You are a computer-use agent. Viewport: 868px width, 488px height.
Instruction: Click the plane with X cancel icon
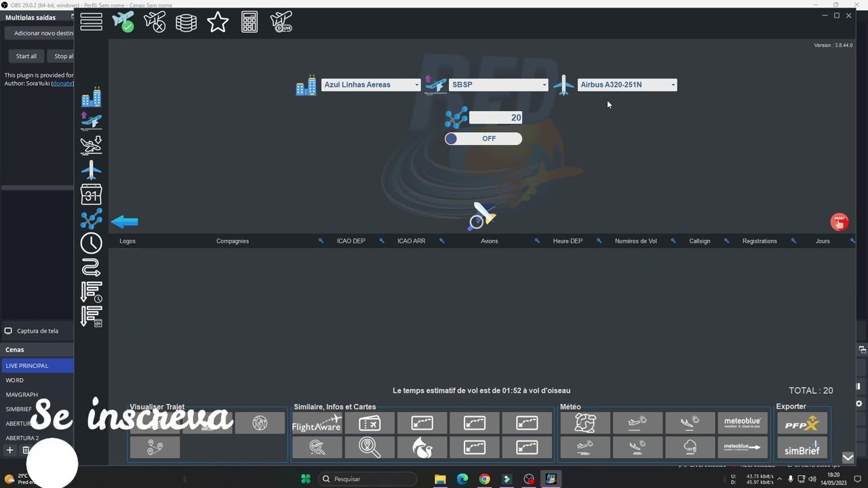(x=155, y=22)
